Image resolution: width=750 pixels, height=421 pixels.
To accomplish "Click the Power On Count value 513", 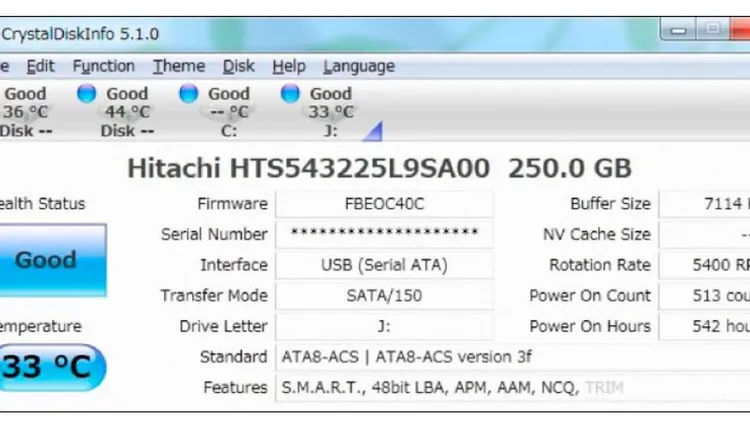I will 705,296.
